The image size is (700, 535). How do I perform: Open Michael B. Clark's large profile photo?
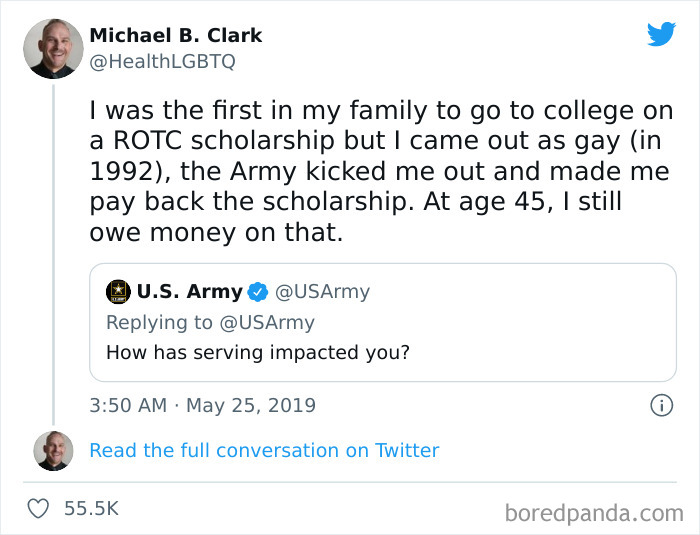point(53,48)
